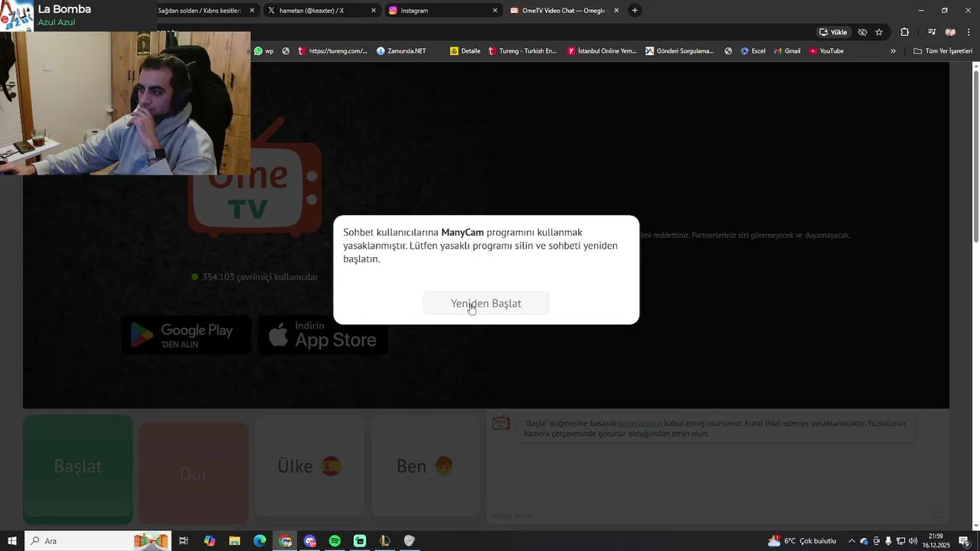The image size is (980, 551).
Task: Click the Yükle install app button
Action: click(833, 32)
